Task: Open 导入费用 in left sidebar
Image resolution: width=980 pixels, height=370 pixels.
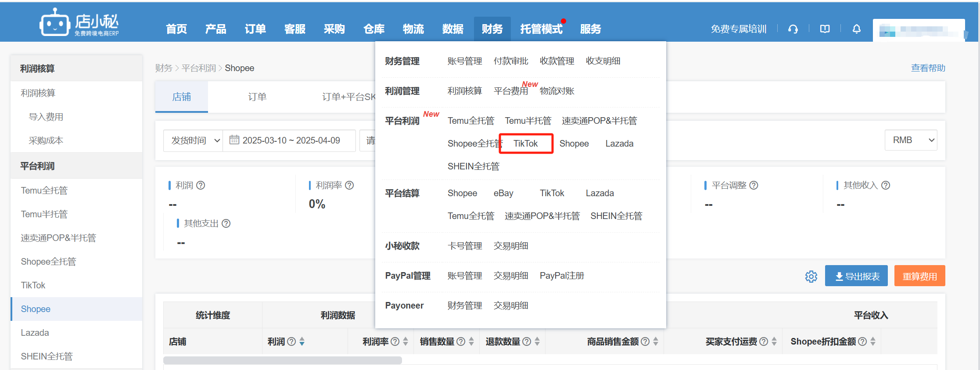Action: 46,117
